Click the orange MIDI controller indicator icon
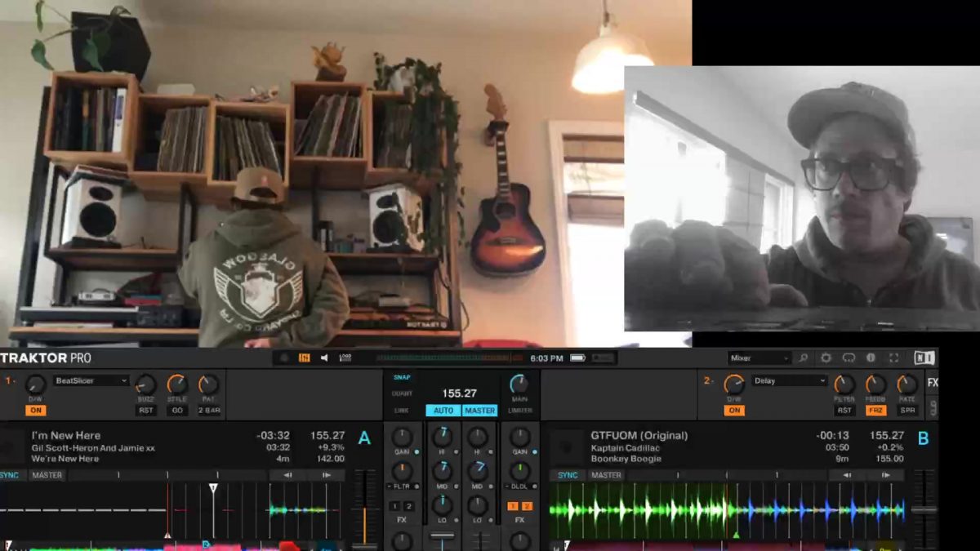Image resolution: width=980 pixels, height=551 pixels. (305, 358)
